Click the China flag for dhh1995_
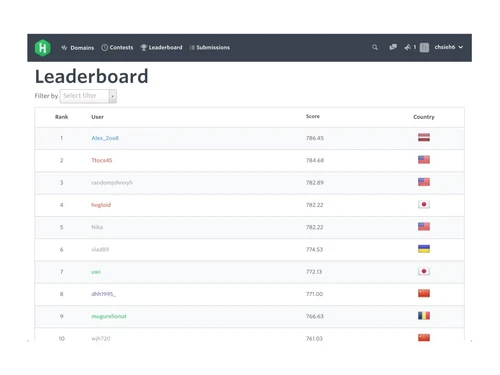The height and width of the screenshot is (375, 500). (424, 293)
